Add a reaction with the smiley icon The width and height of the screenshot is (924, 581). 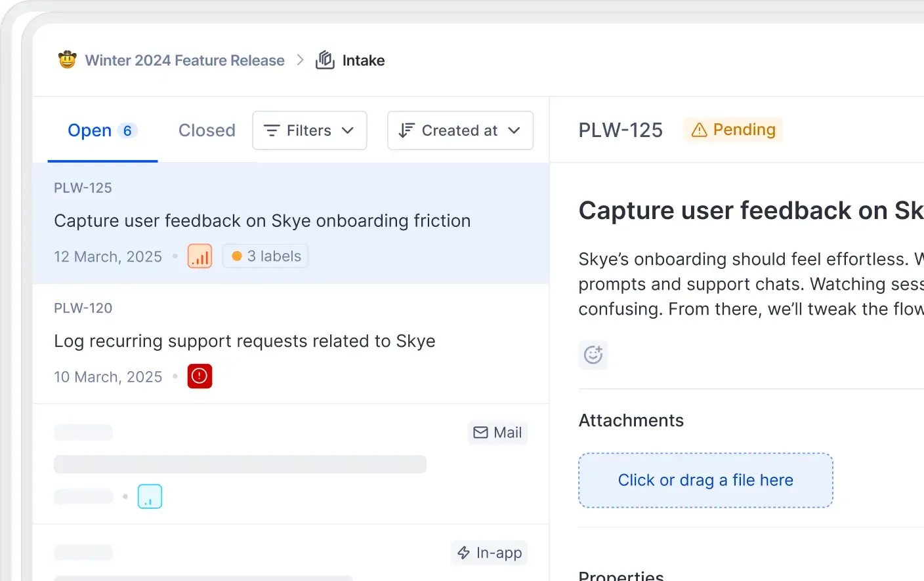click(x=593, y=355)
